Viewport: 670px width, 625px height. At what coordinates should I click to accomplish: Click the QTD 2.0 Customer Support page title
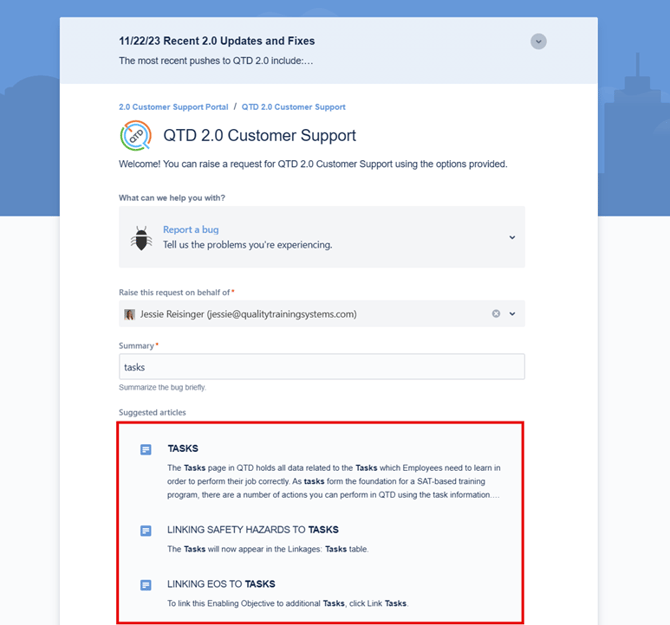pyautogui.click(x=259, y=135)
